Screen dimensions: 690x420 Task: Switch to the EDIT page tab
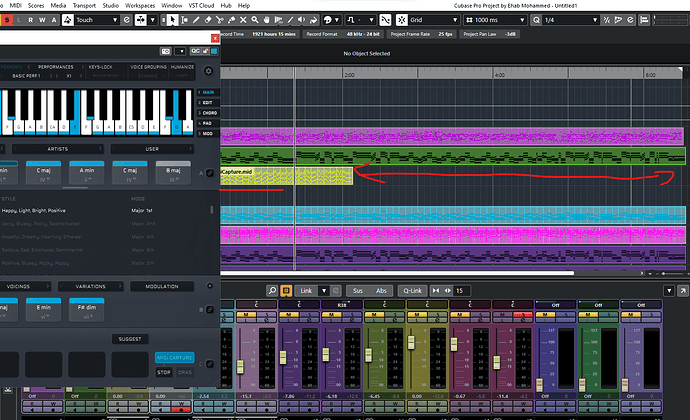point(208,103)
